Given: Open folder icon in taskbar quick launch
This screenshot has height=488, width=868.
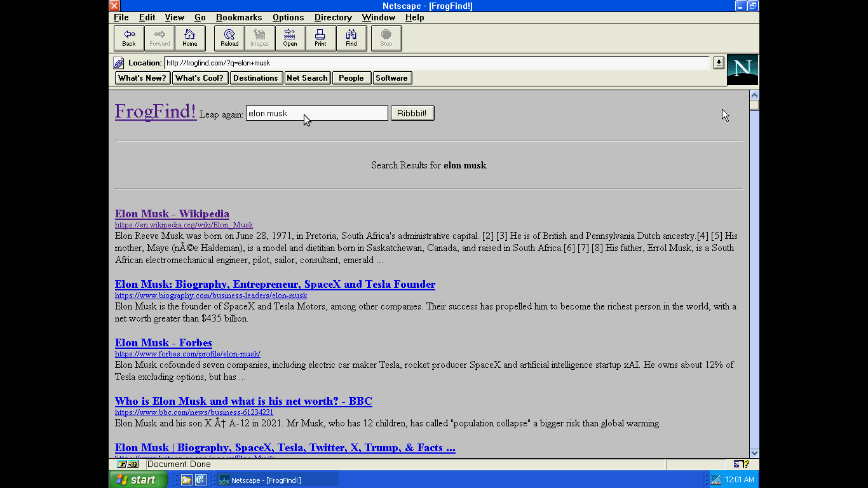Looking at the screenshot, I should coord(186,480).
